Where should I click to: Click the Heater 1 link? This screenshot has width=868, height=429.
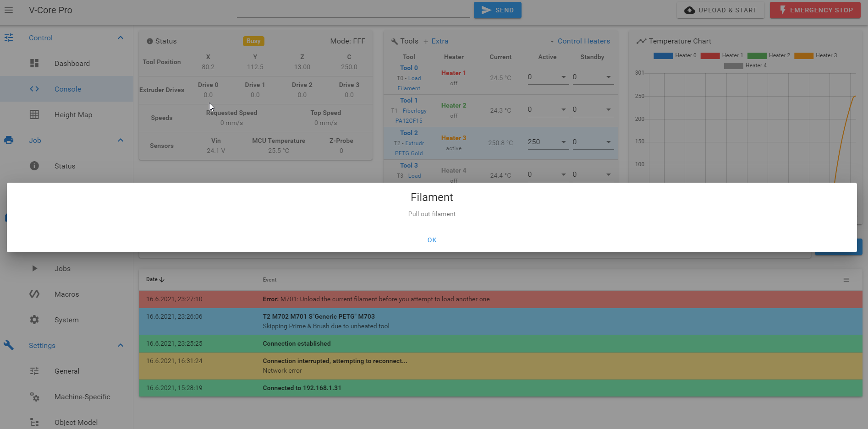click(454, 73)
